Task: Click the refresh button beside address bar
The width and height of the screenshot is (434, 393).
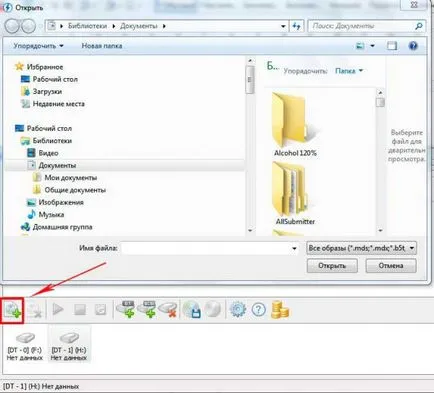Action: [x=296, y=26]
